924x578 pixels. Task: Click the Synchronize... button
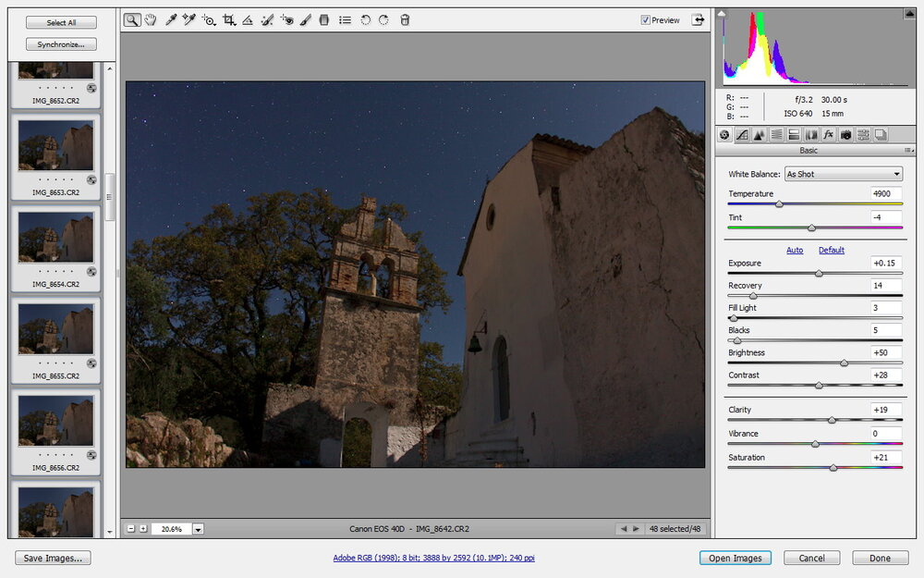tap(61, 44)
